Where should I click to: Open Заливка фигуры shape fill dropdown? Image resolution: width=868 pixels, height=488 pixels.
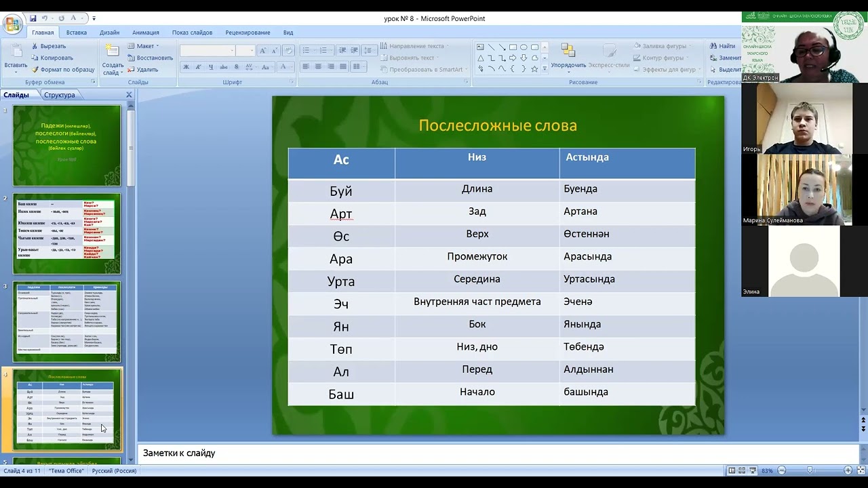tap(660, 46)
